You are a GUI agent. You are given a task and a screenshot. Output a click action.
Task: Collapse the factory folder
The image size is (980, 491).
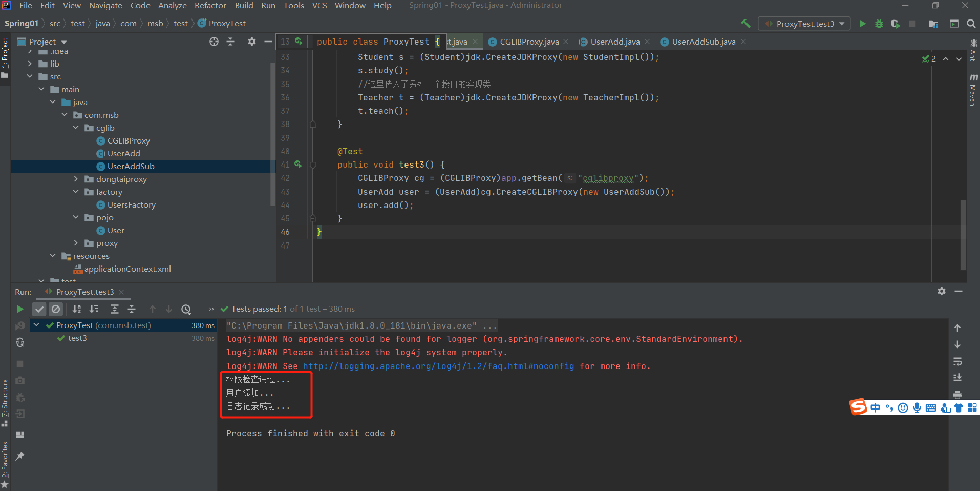(76, 192)
